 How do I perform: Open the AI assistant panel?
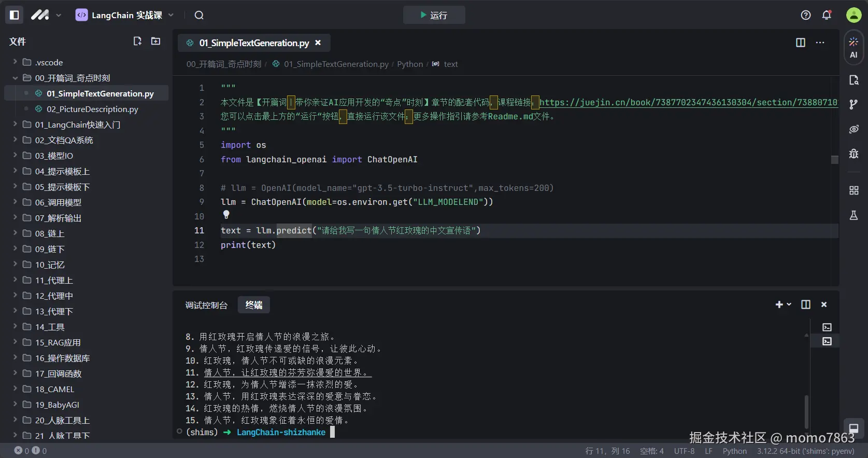tap(853, 48)
